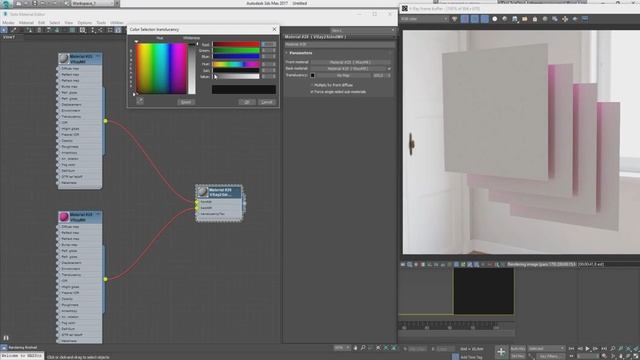Toggle Back material enable checkbox
This screenshot has width=640, height=360.
[389, 69]
